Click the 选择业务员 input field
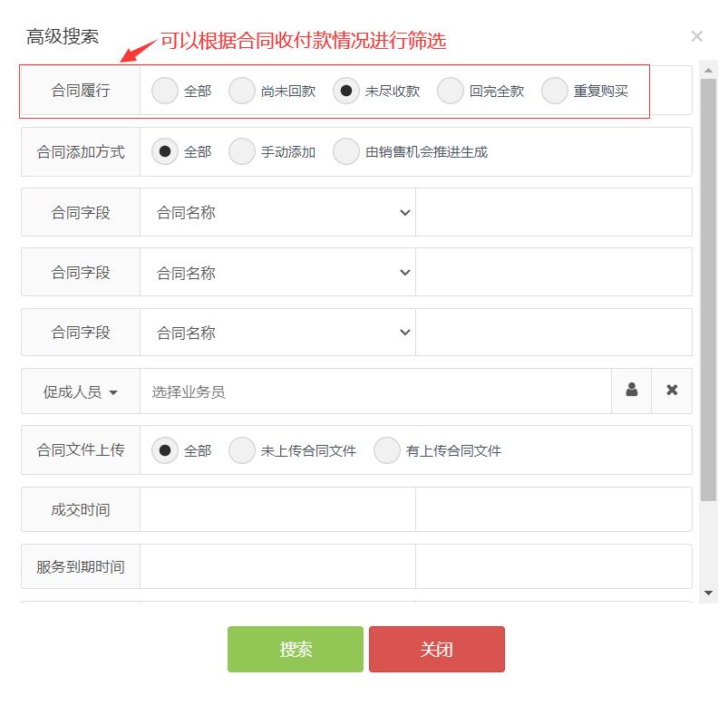728x705 pixels. coord(375,391)
